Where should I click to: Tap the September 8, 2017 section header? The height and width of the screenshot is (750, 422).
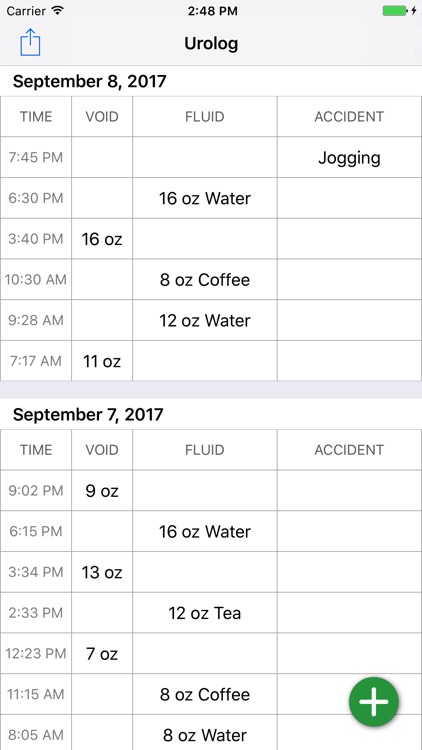[x=89, y=81]
